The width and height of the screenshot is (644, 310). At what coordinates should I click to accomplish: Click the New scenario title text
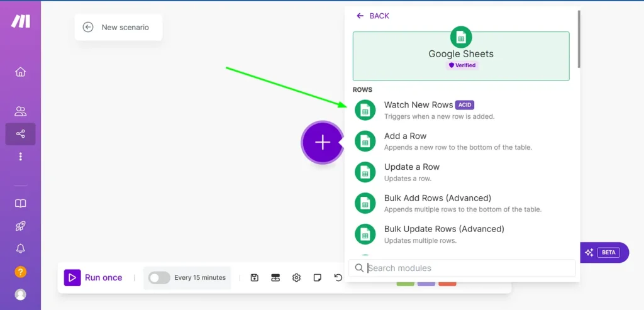125,28
